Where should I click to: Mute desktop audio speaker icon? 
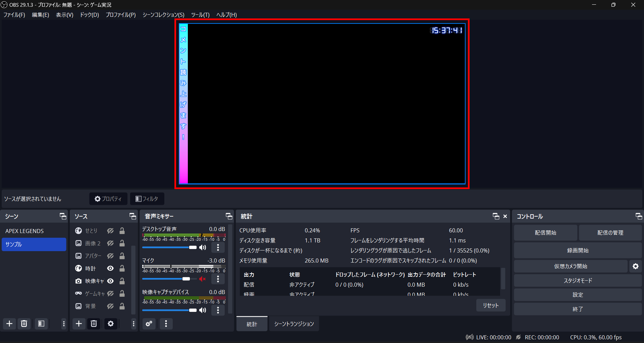tap(203, 247)
